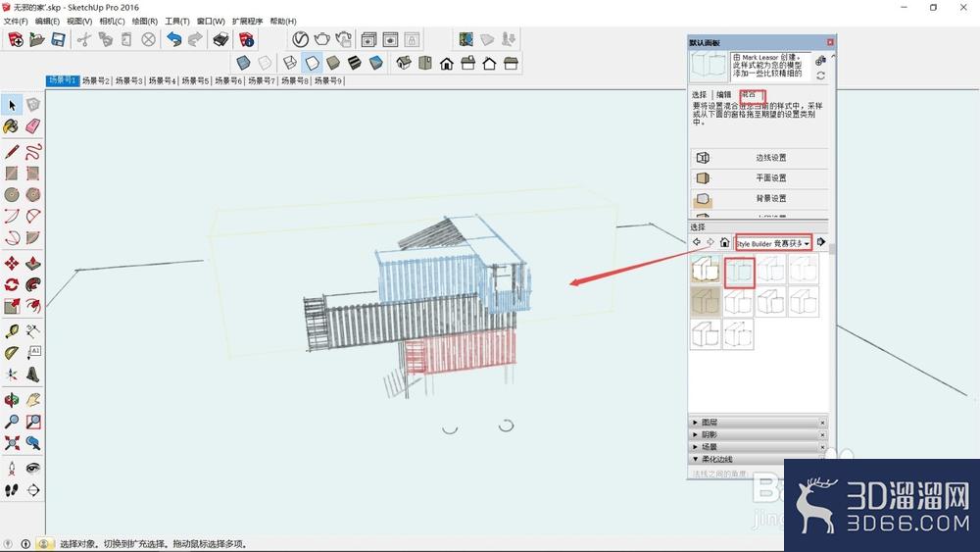Select the blue-tinted style thumbnail

[x=739, y=273]
